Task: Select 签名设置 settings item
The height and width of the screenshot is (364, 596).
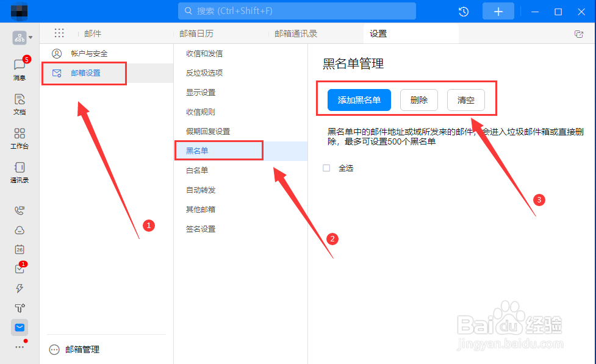Action: pos(241,229)
